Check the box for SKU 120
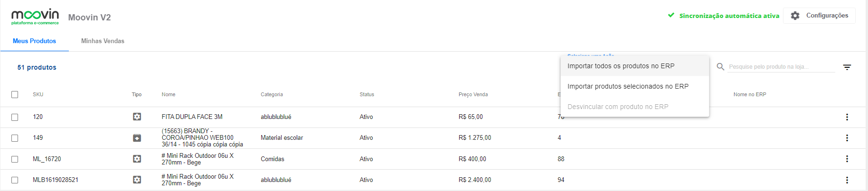868x191 pixels. pos(15,117)
